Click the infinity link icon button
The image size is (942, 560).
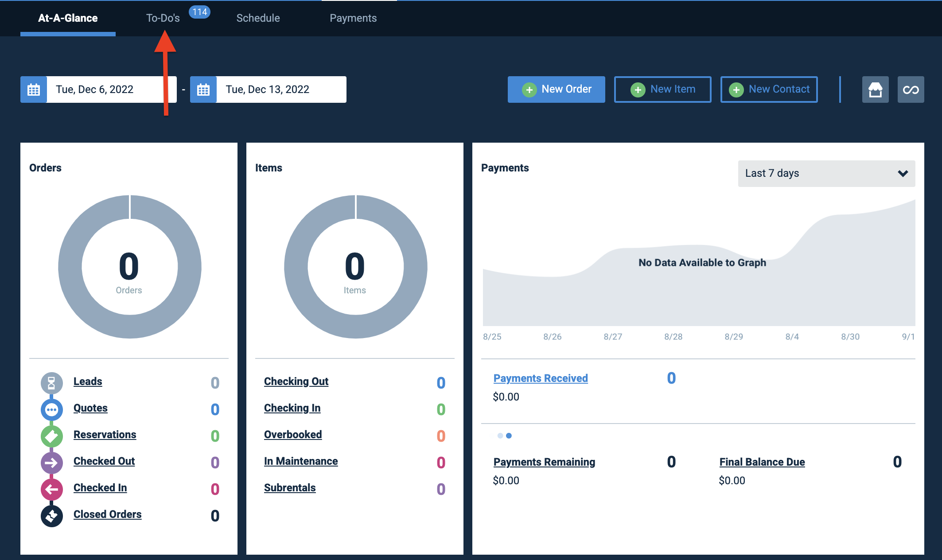coord(911,89)
